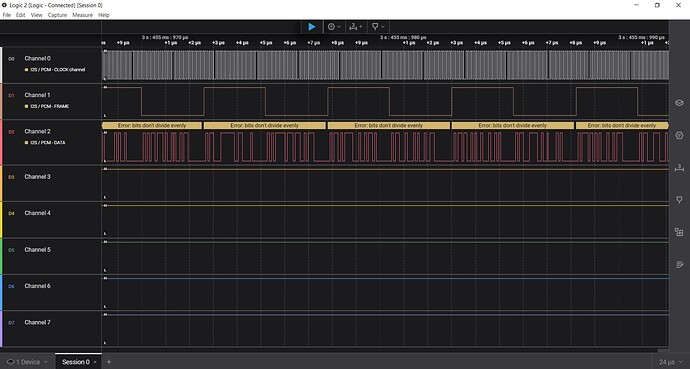Click the D4 channel index label
Image resolution: width=690 pixels, height=369 pixels.
click(11, 214)
